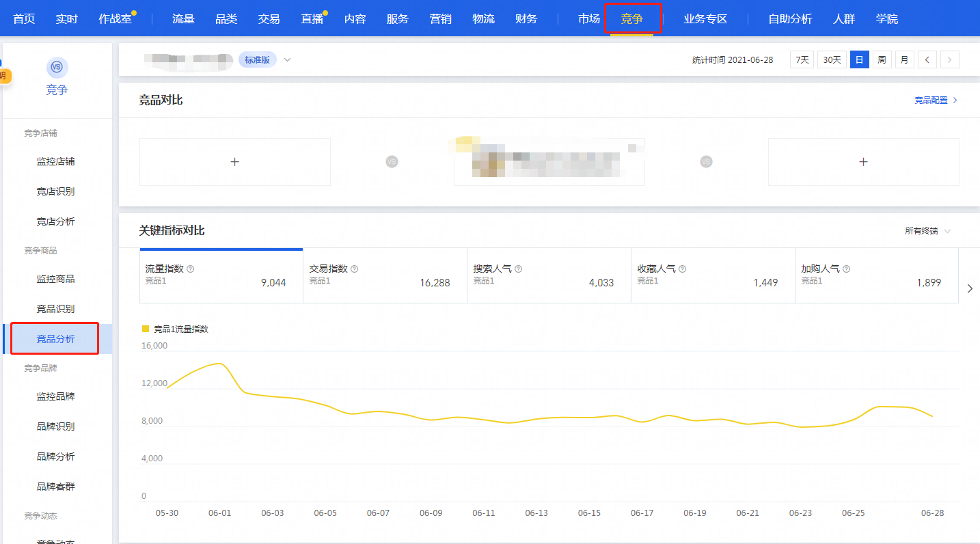Open 品牌识别 in the sidebar

coord(55,427)
